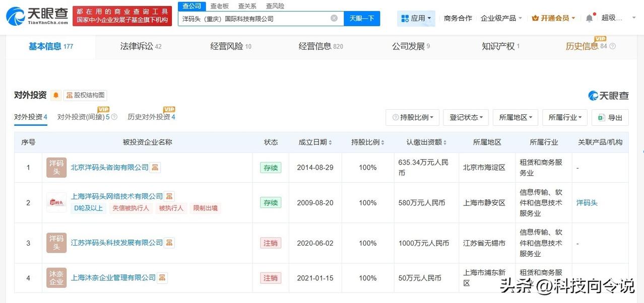Screen dimensions: 644x303
Task: Sort table by 持股比例 column header
Action: point(368,142)
